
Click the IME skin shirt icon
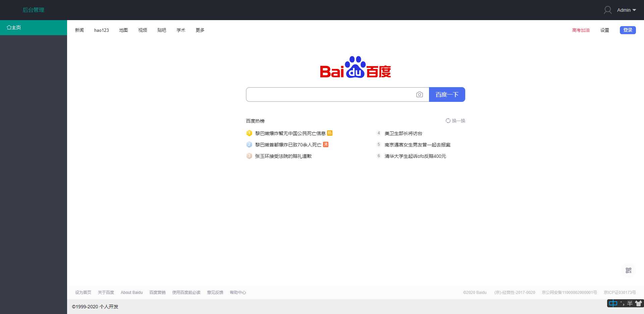point(638,303)
